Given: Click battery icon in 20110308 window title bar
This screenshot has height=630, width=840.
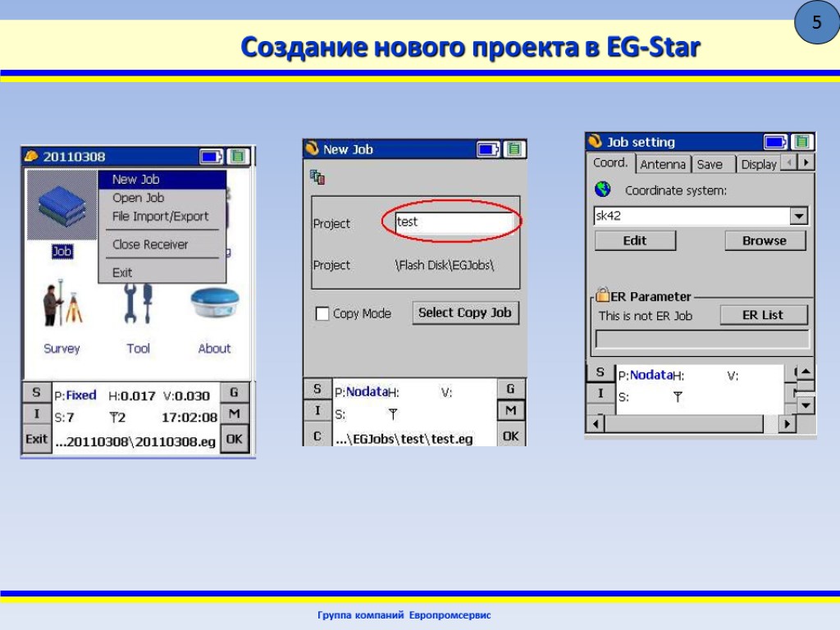Looking at the screenshot, I should (211, 157).
